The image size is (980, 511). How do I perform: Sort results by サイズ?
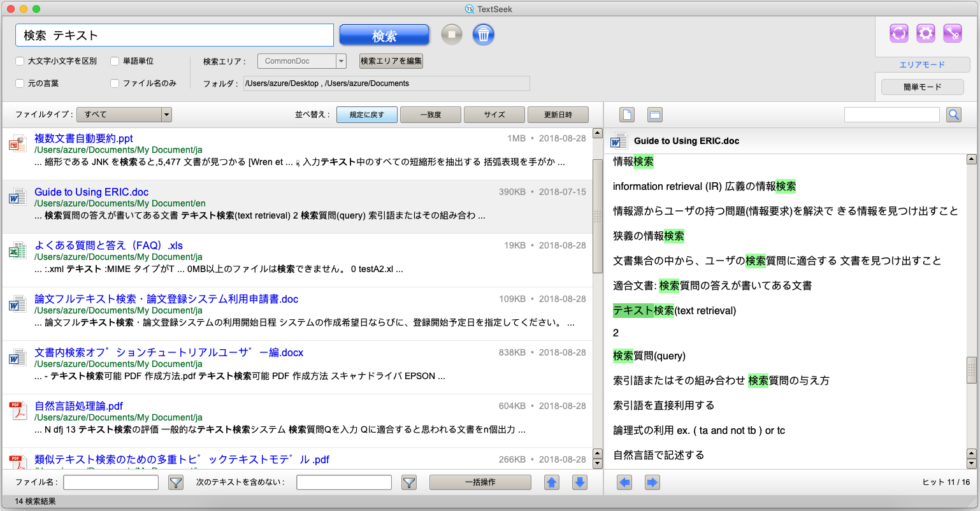click(x=494, y=115)
